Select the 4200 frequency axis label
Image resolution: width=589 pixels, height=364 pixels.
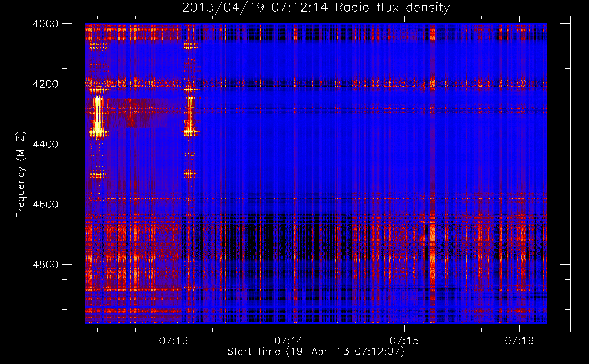(x=46, y=84)
